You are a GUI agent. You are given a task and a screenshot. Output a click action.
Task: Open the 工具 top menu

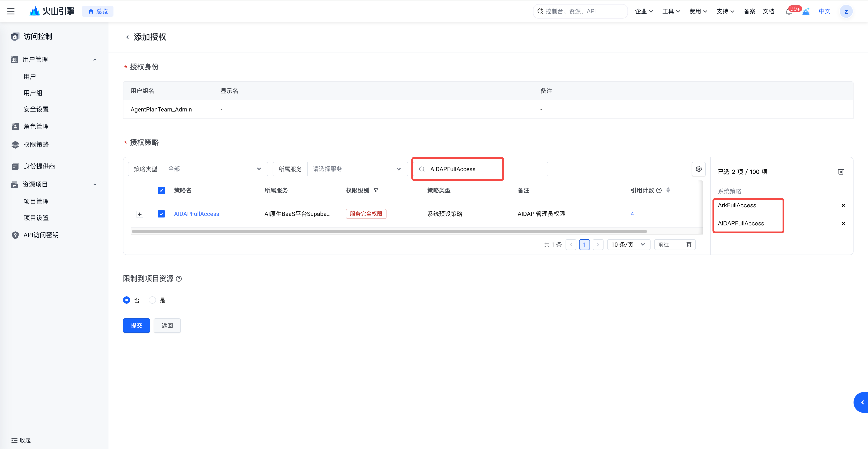coord(671,12)
